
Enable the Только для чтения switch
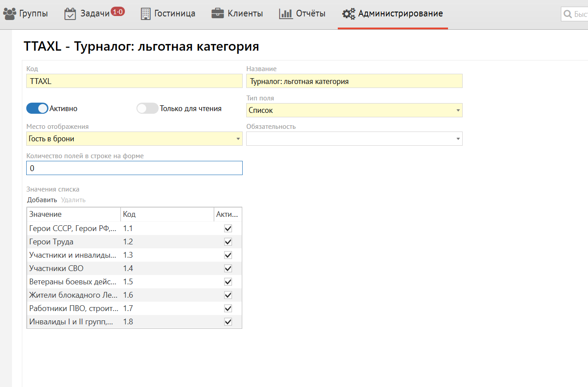click(x=147, y=108)
